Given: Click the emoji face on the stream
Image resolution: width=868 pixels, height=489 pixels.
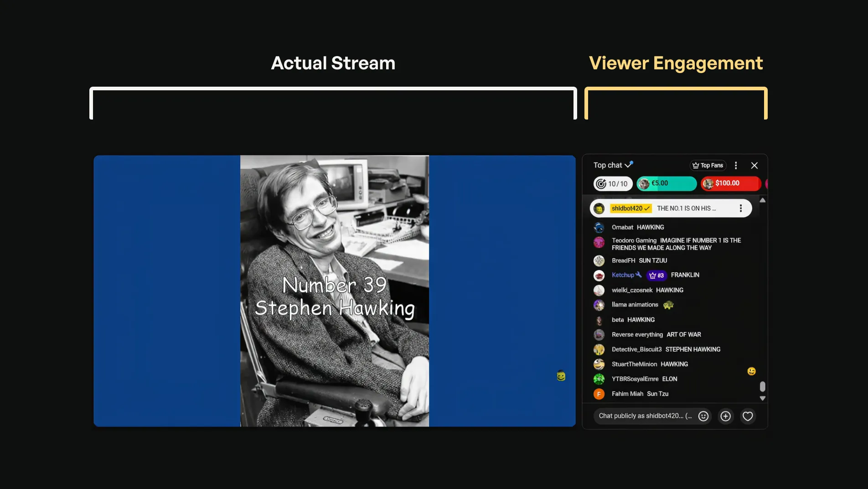Looking at the screenshot, I should click(561, 375).
